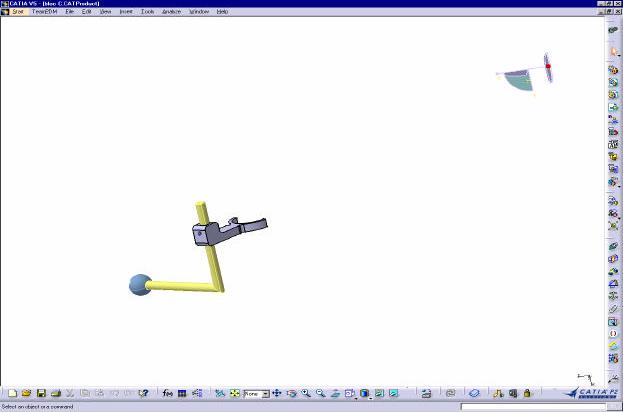623x412 pixels.
Task: Open the Formula (f(x)) tool
Action: click(x=167, y=394)
